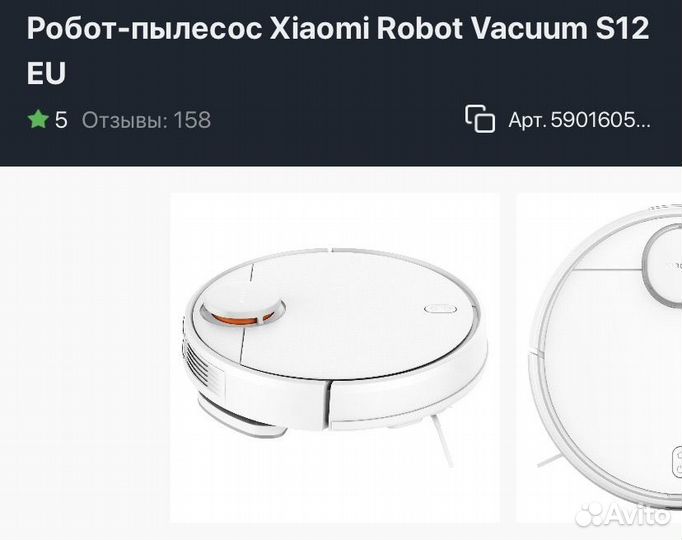Open the first robot vacuum product photo
This screenshot has width=682, height=540.
tap(334, 357)
